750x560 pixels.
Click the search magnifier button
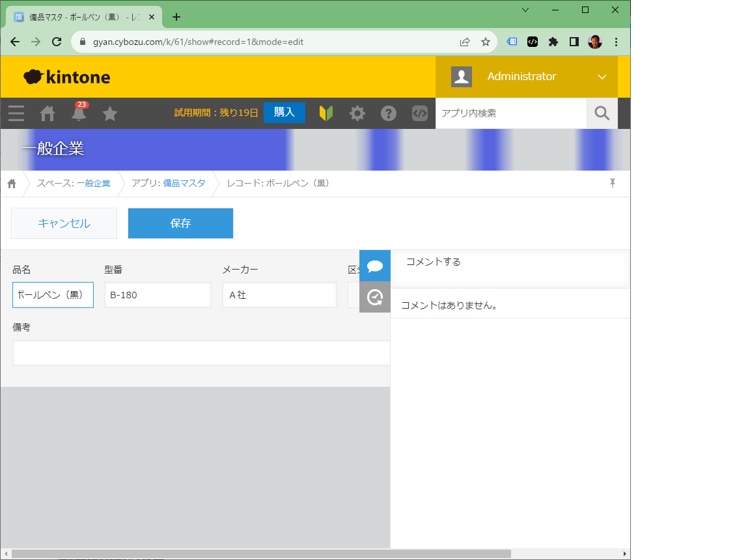[x=602, y=113]
